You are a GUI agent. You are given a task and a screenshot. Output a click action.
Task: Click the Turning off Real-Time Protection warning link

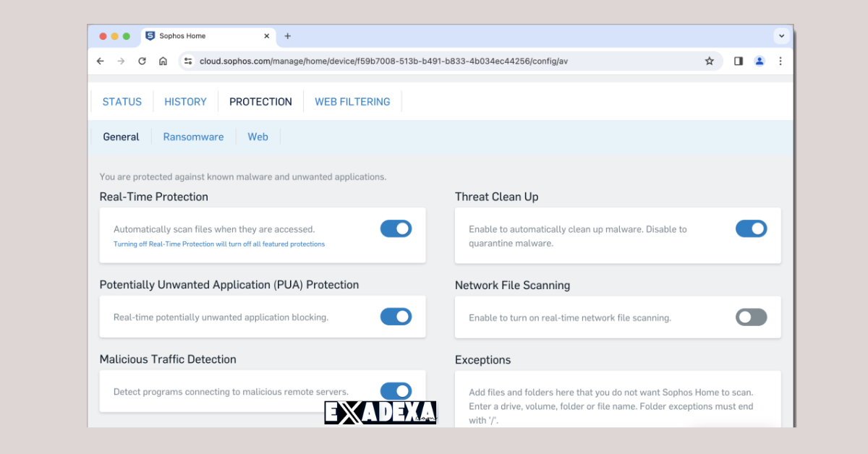[220, 244]
